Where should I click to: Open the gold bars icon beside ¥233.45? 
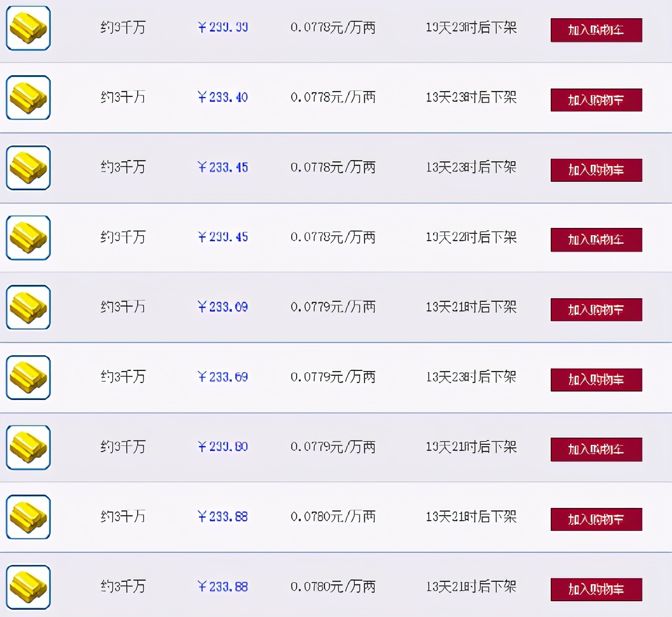[28, 167]
